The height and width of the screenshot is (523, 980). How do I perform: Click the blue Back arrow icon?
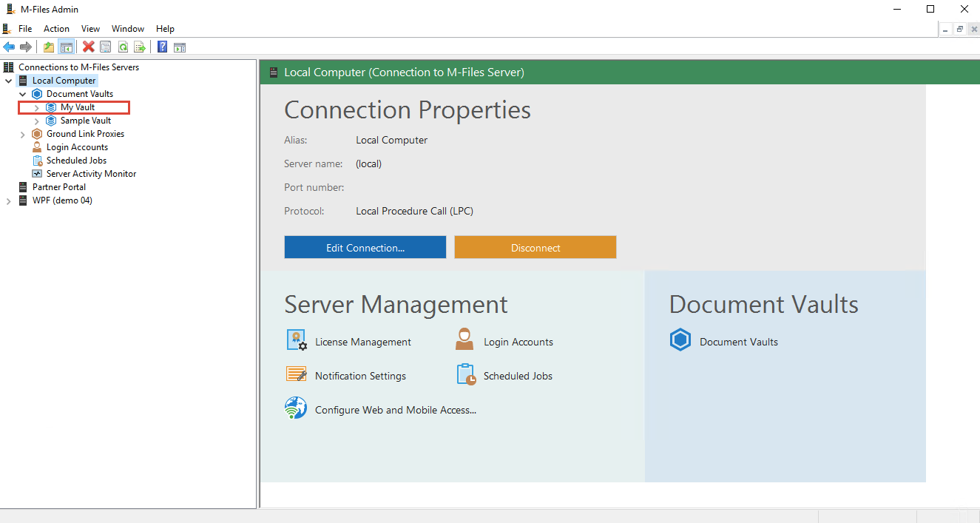pos(9,47)
